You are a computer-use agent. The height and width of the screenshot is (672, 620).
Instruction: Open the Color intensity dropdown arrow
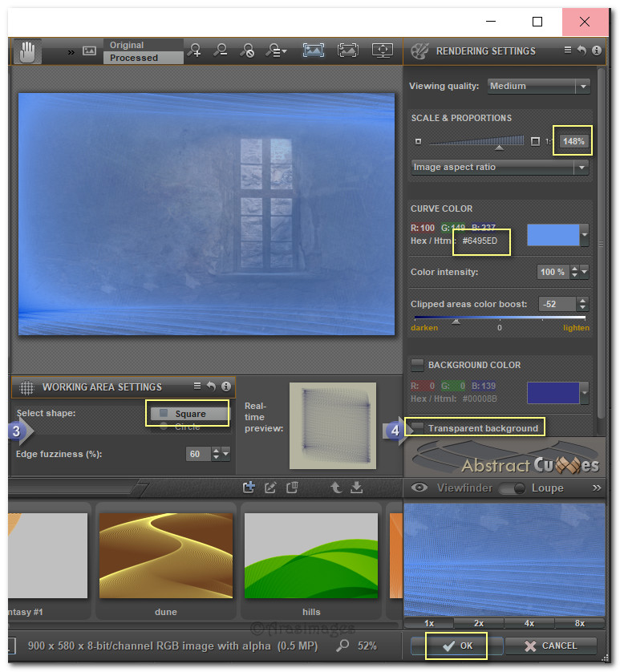click(x=584, y=272)
